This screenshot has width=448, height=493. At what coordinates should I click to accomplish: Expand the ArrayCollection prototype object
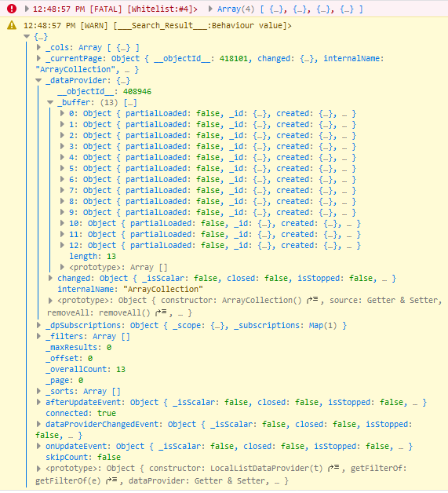click(x=50, y=300)
